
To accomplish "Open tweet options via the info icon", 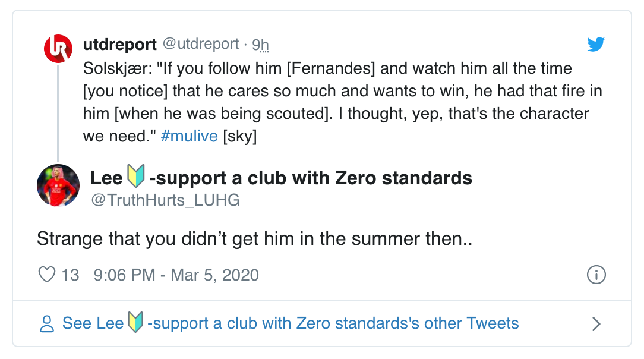I will 596,275.
